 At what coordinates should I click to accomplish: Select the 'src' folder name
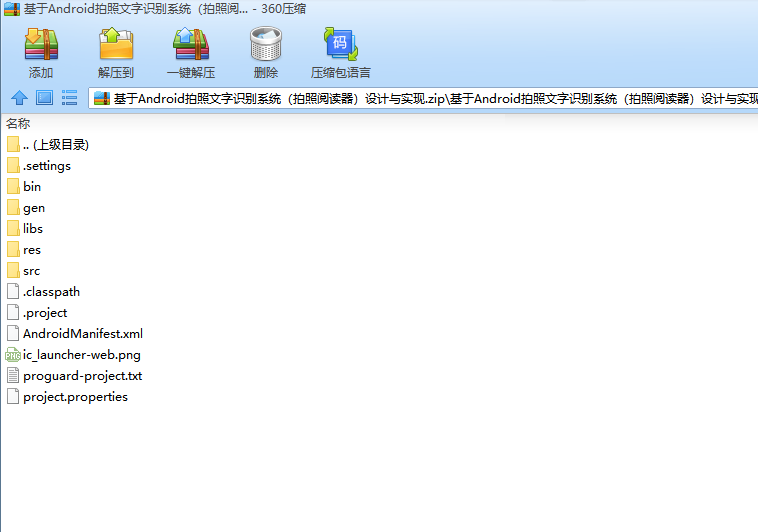coord(31,271)
